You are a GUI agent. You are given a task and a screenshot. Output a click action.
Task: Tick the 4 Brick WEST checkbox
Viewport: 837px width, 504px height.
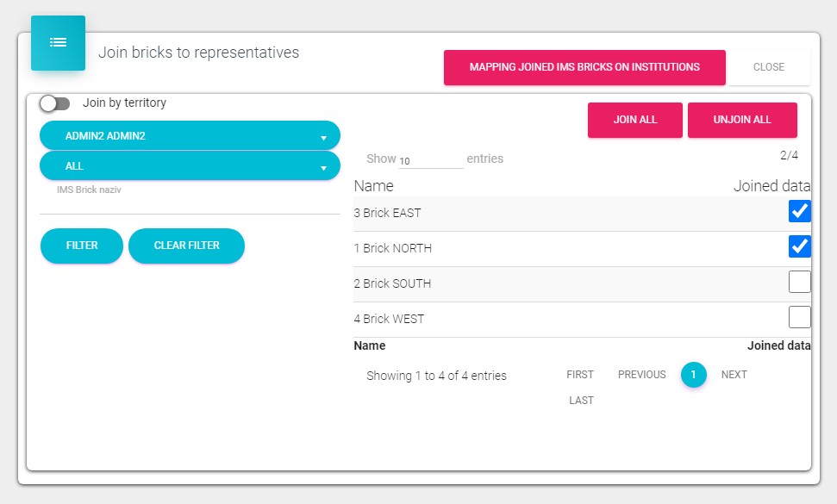[799, 317]
